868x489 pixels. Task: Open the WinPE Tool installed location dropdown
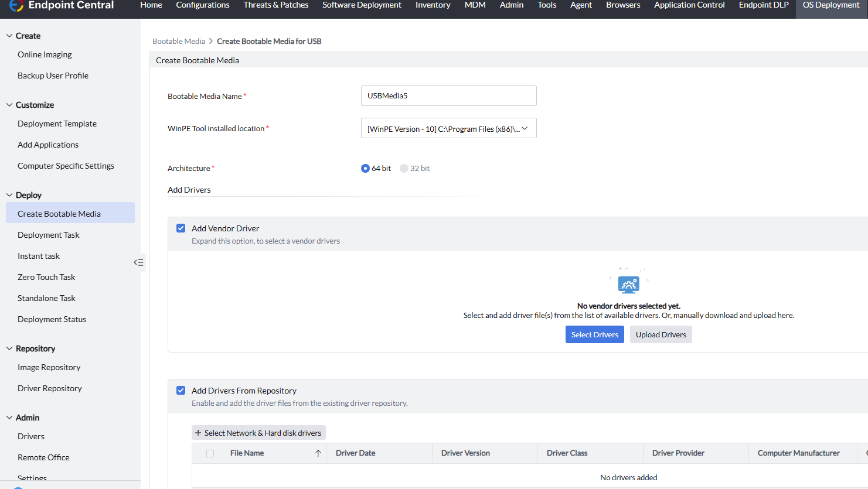click(x=449, y=128)
